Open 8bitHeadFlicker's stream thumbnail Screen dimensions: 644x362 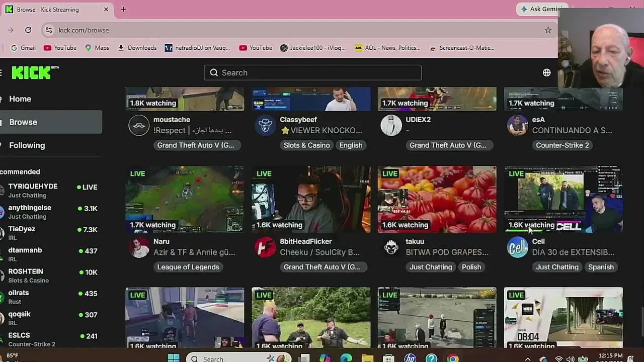[311, 199]
